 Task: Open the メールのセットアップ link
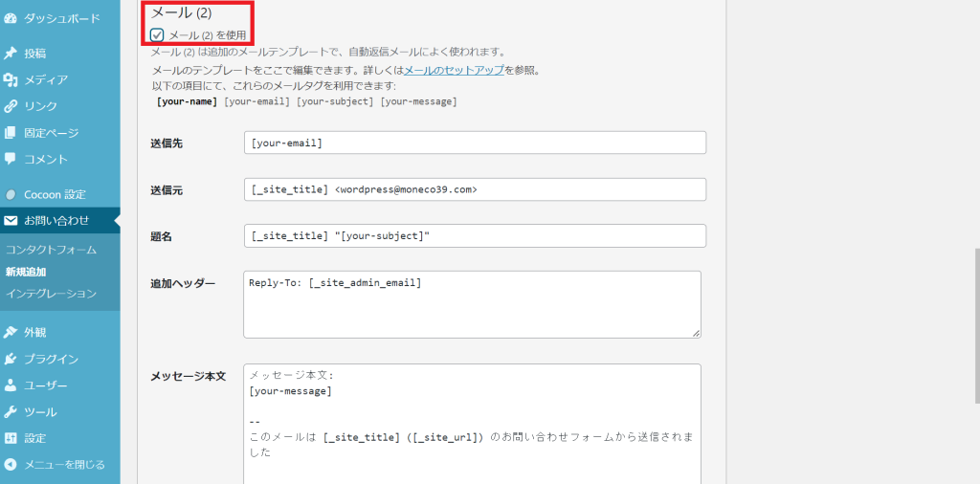pos(454,71)
